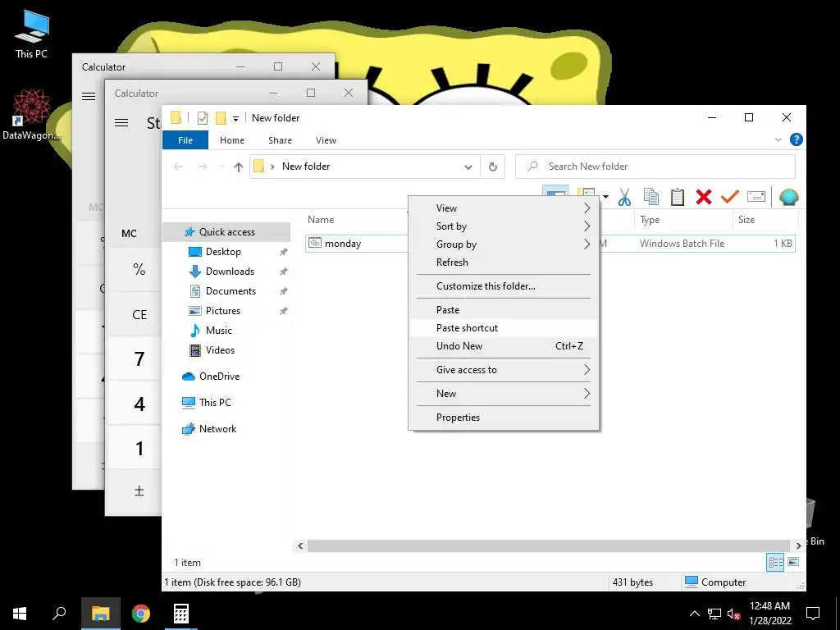Viewport: 840px width, 630px height.
Task: Expand the View submenu in context menu
Action: pos(504,208)
